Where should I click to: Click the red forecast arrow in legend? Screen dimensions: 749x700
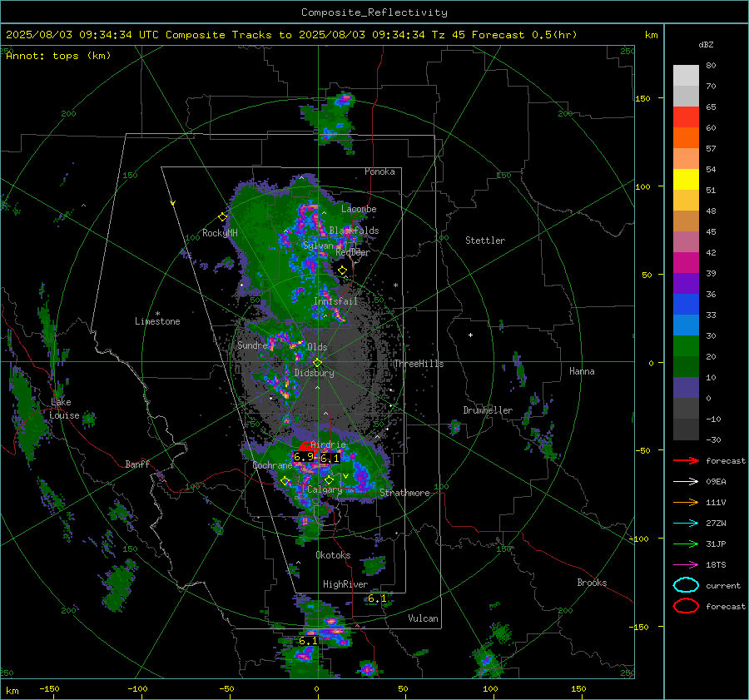click(x=686, y=460)
